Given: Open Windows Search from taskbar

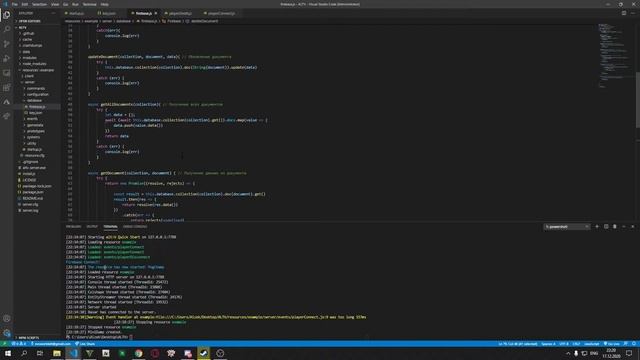Looking at the screenshot, I should [x=24, y=353].
